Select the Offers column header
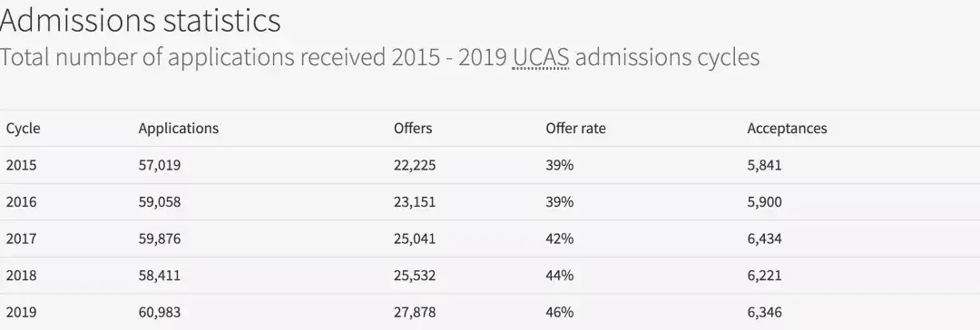Image resolution: width=980 pixels, height=330 pixels. point(413,128)
